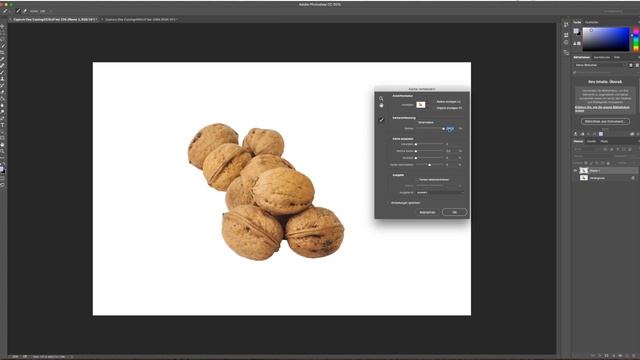The width and height of the screenshot is (640, 360).
Task: Open the library learn-more link
Action: [602, 109]
